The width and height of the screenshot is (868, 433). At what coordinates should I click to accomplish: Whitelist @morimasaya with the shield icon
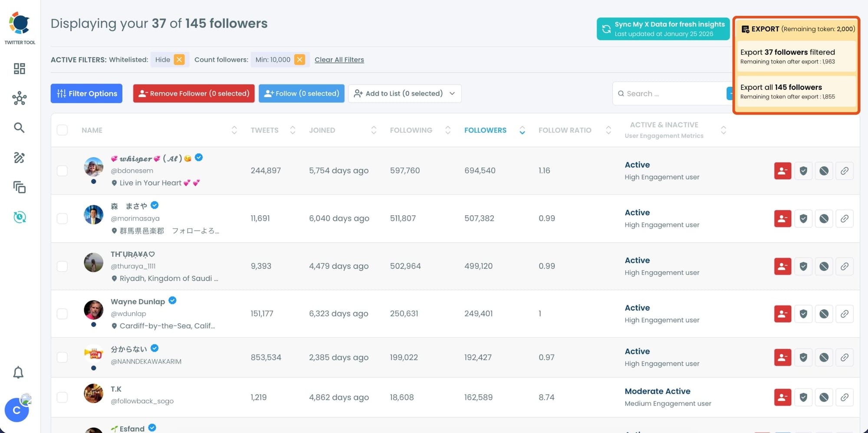coord(803,218)
